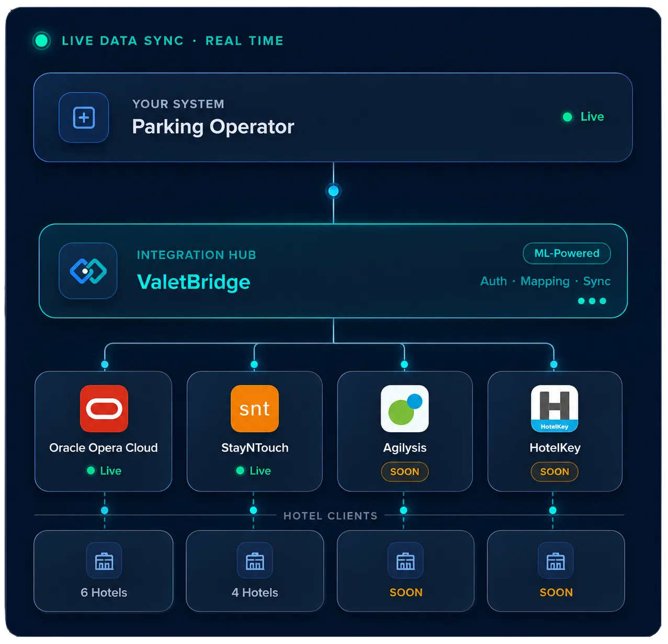Click the HOTEL CLIENTS divider label
The width and height of the screenshot is (668, 644).
(331, 516)
